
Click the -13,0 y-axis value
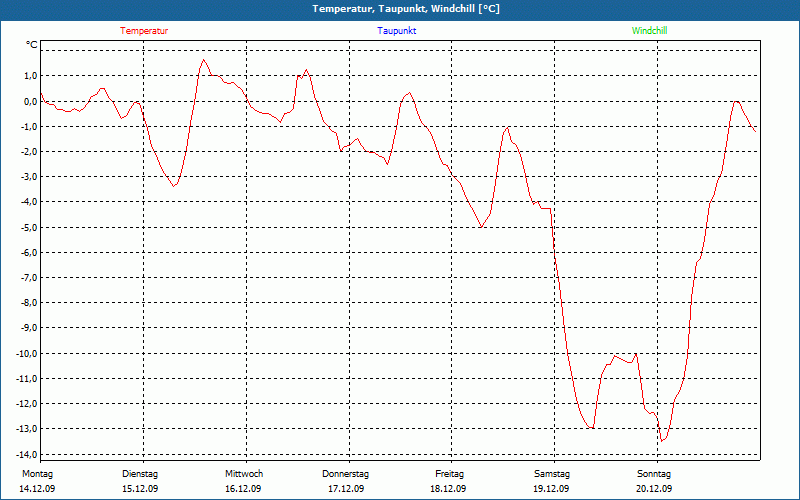coord(27,429)
